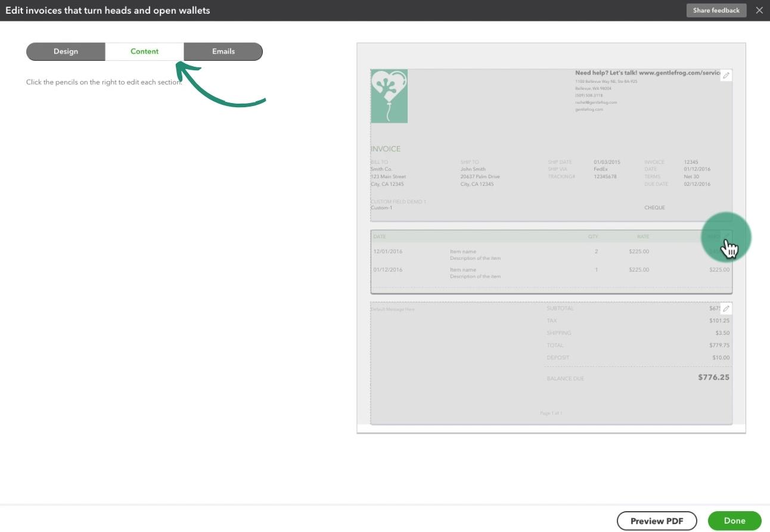Select the balance due '$776.25'
Image resolution: width=770 pixels, height=532 pixels.
pos(714,377)
